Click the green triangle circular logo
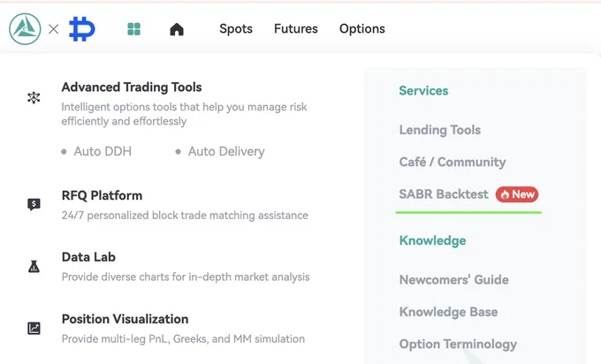Screen dimensions: 601x364 tap(25, 29)
